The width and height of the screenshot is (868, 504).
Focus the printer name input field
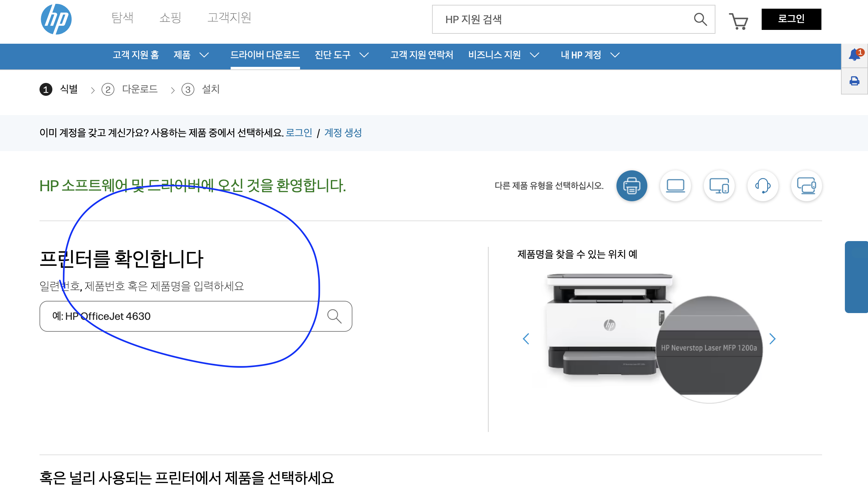(196, 316)
